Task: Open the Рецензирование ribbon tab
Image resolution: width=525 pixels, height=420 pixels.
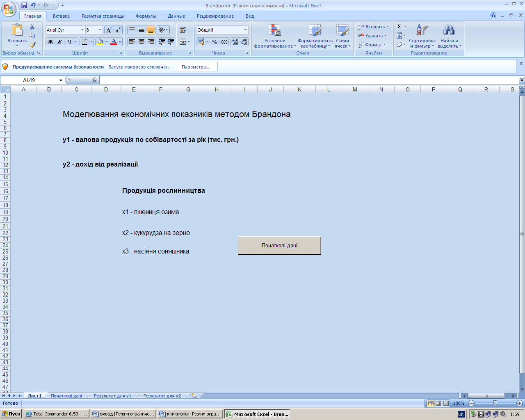Action: point(215,16)
